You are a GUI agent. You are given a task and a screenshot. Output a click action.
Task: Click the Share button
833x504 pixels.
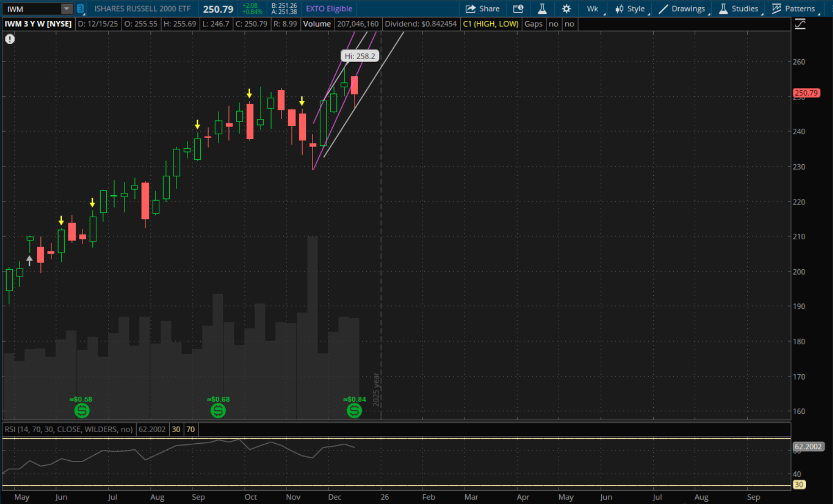[x=482, y=9]
